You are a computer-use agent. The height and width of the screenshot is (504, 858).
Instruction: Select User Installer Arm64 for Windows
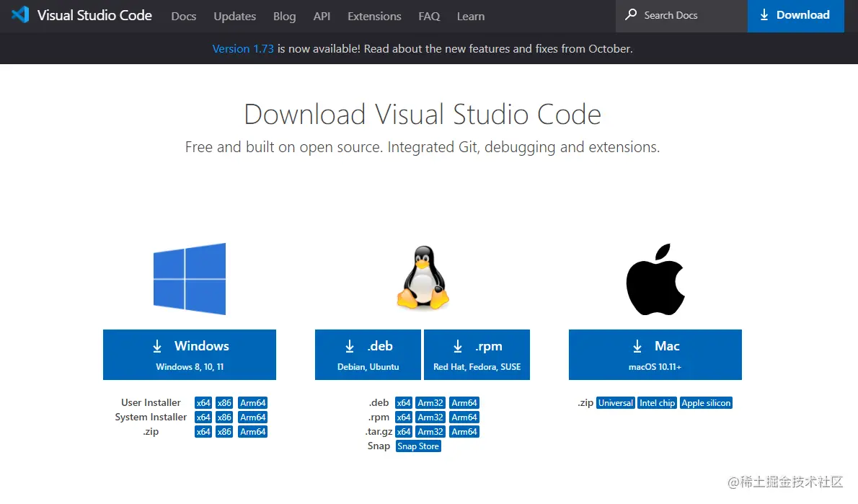253,403
